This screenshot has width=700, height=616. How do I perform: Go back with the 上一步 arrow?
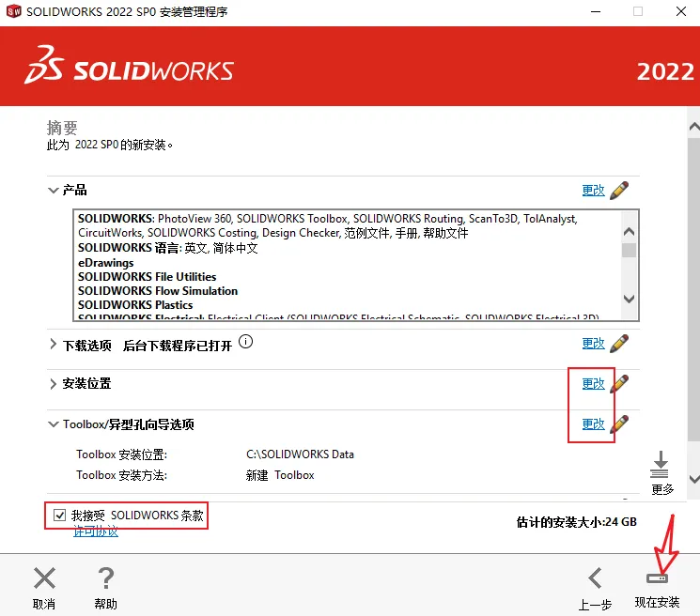point(595,578)
